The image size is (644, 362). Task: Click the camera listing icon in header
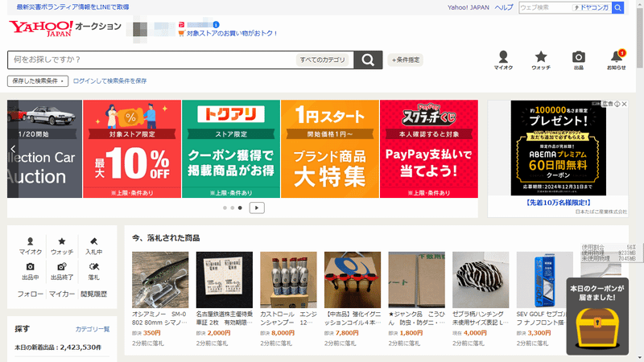(579, 60)
